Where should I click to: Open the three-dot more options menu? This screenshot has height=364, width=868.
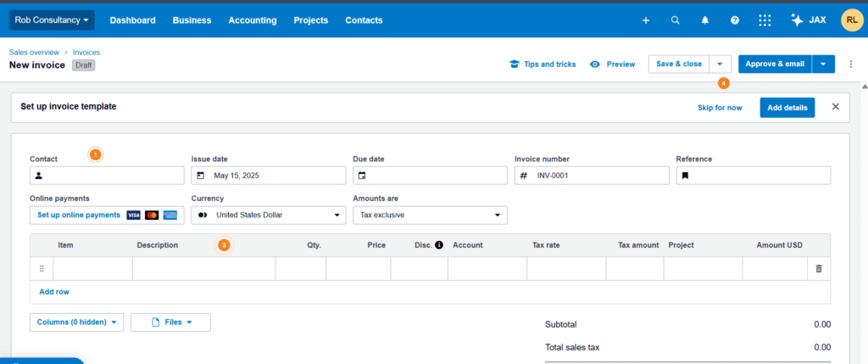point(851,64)
